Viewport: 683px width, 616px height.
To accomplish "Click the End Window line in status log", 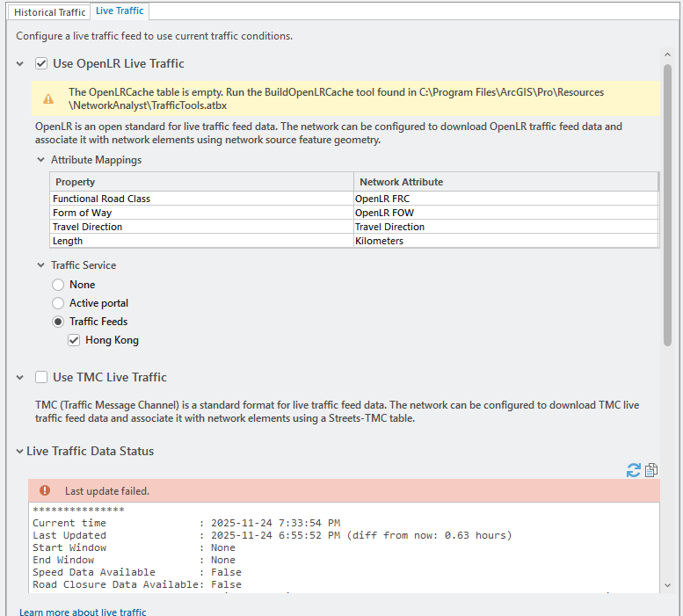I will tap(134, 560).
